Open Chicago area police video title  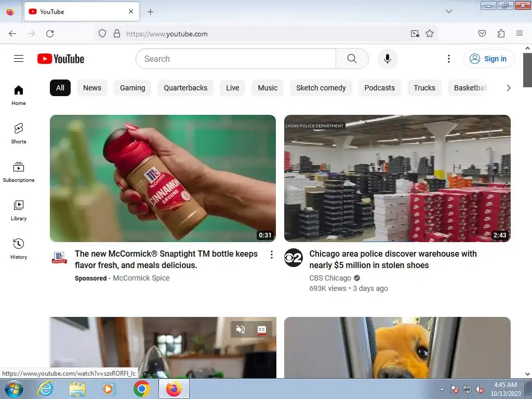tap(393, 259)
